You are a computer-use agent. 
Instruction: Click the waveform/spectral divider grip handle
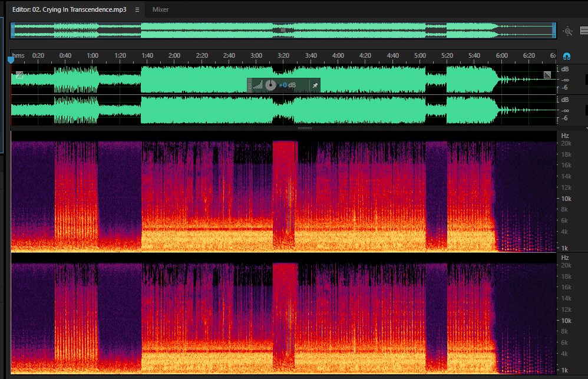click(305, 128)
